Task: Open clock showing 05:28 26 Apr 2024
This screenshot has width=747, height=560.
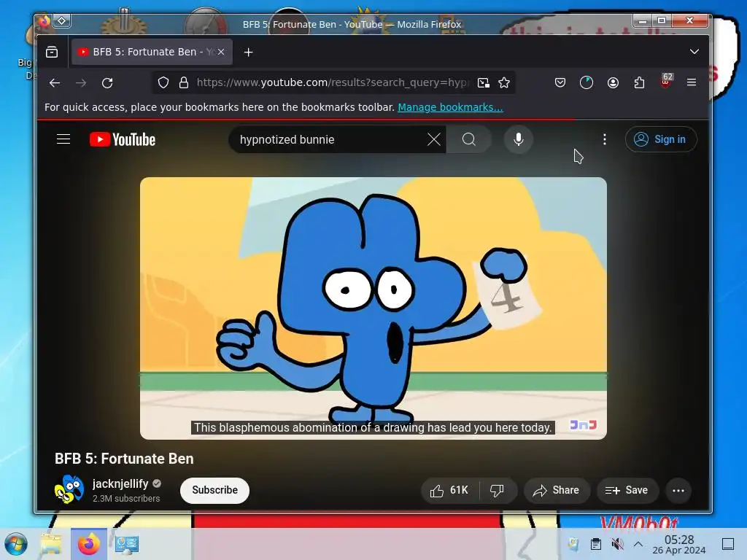Action: point(679,544)
